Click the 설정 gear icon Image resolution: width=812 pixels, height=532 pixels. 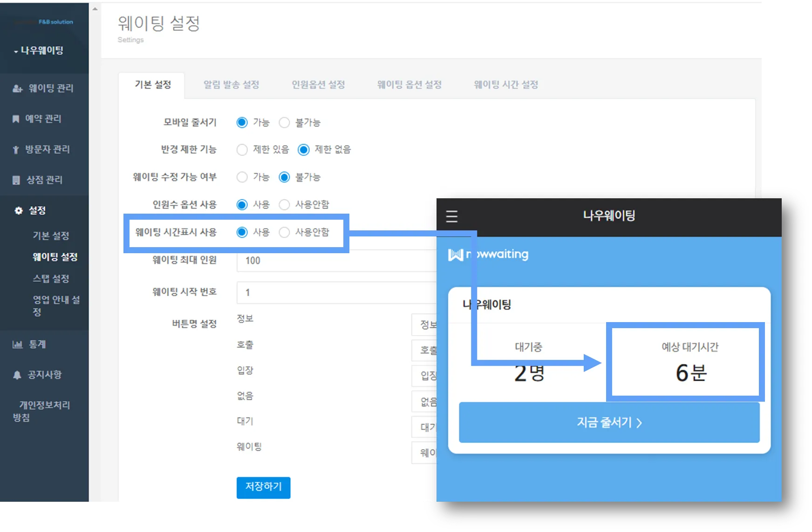pos(19,210)
